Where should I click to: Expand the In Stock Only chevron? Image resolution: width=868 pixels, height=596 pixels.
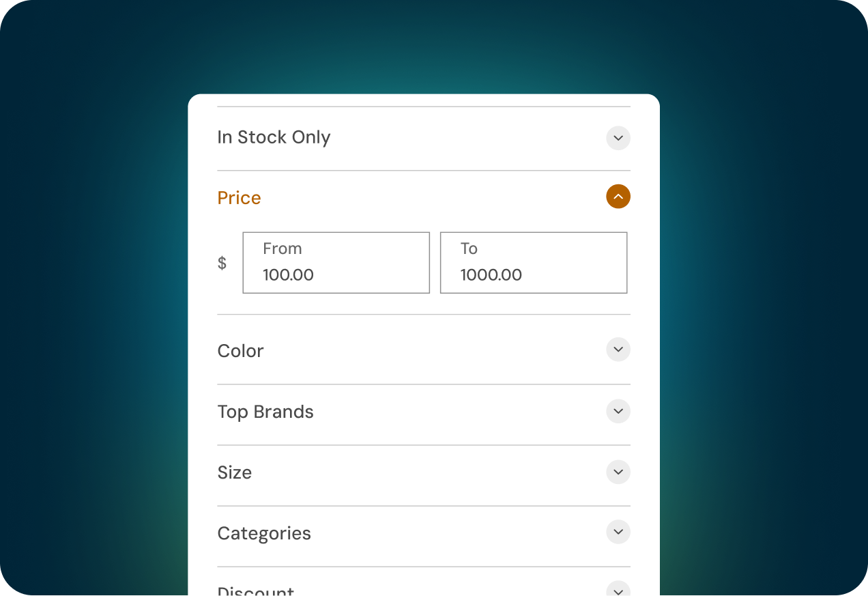[x=618, y=138]
